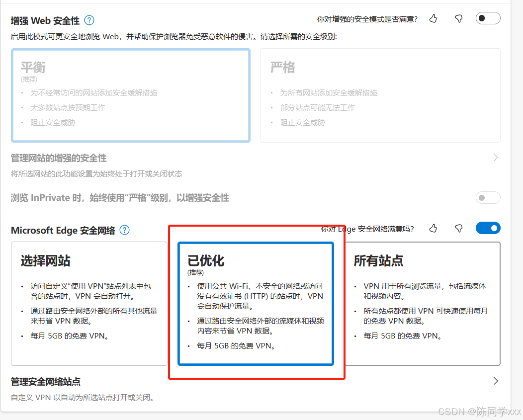
Task: Open 管理网站的增强的安全性 settings row
Action: click(x=256, y=166)
